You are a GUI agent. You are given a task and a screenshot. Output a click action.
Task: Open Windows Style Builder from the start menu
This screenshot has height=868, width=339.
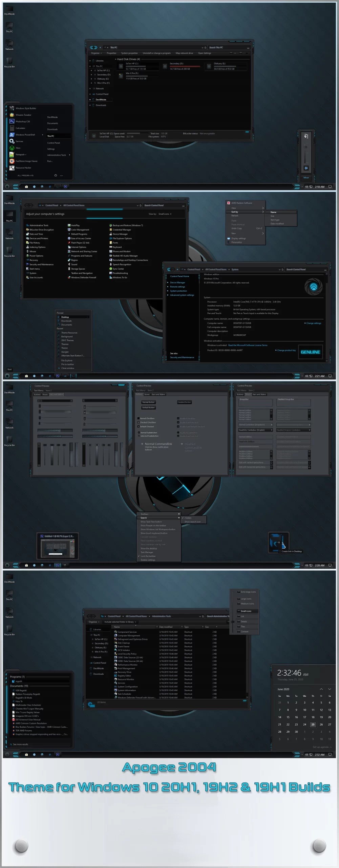23,108
